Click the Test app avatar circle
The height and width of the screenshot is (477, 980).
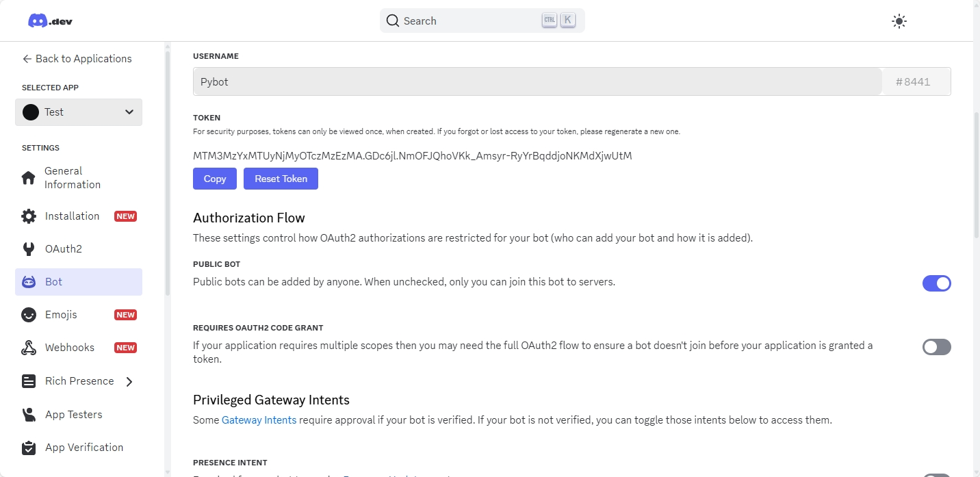[31, 112]
